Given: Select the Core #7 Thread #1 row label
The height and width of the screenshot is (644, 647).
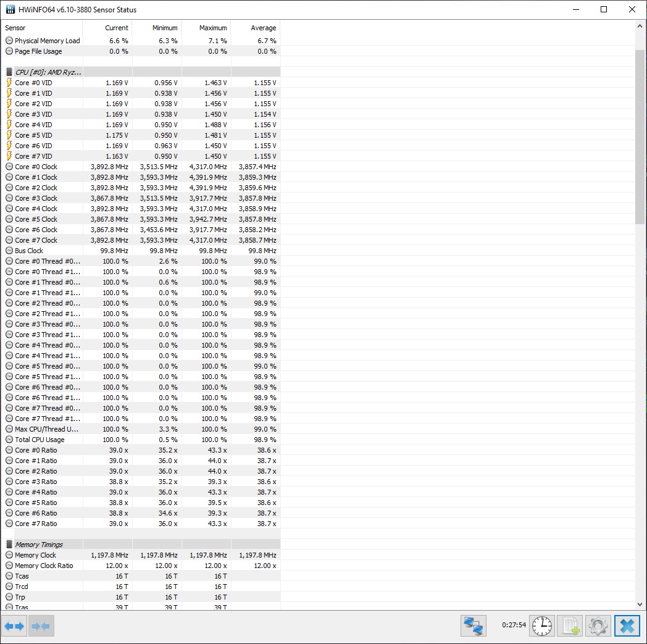Looking at the screenshot, I should coord(48,419).
